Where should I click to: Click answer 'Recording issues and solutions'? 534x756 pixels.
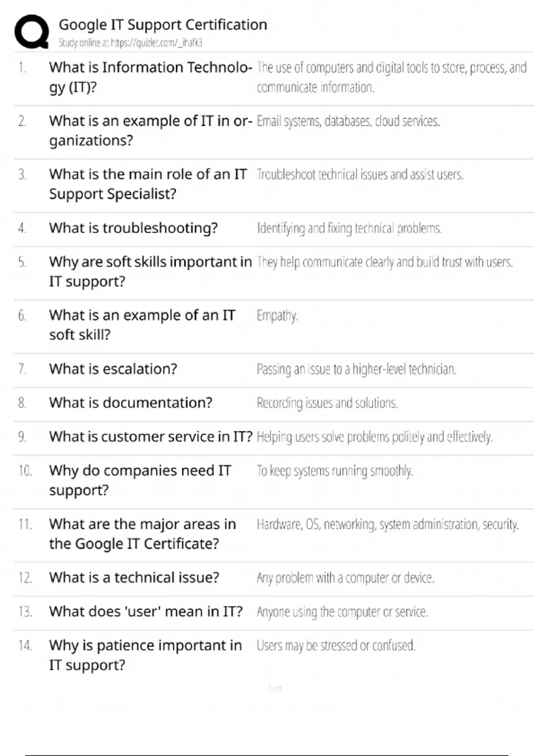[327, 403]
